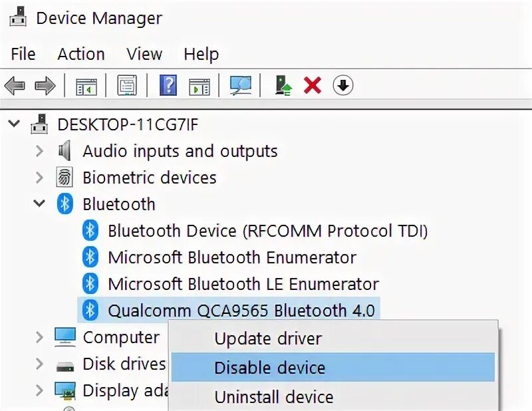
Task: Click the black down-arrow disable device icon
Action: [342, 85]
